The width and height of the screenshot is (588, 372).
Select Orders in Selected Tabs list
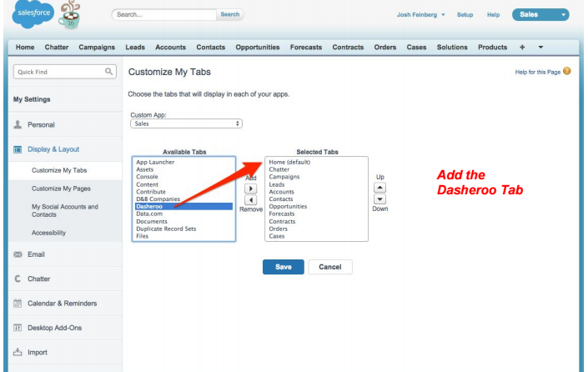click(279, 229)
